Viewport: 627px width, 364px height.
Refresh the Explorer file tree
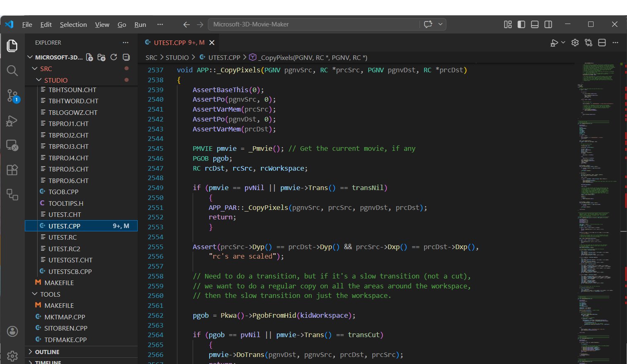[114, 57]
